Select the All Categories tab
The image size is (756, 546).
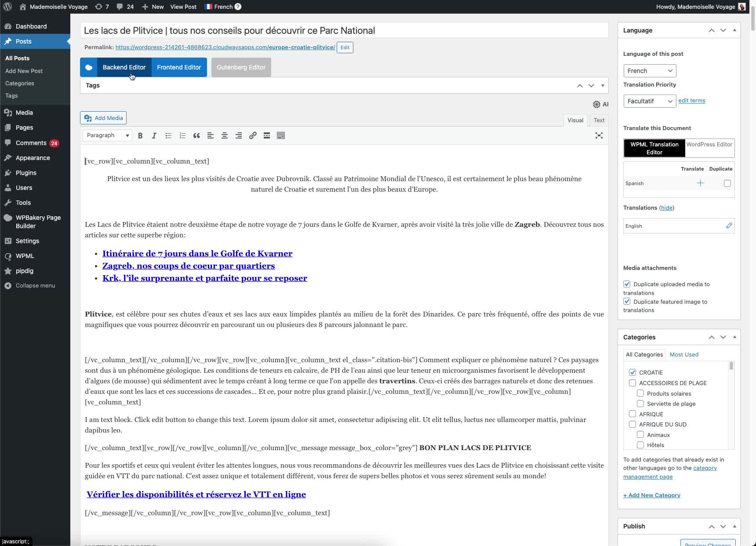click(x=644, y=354)
